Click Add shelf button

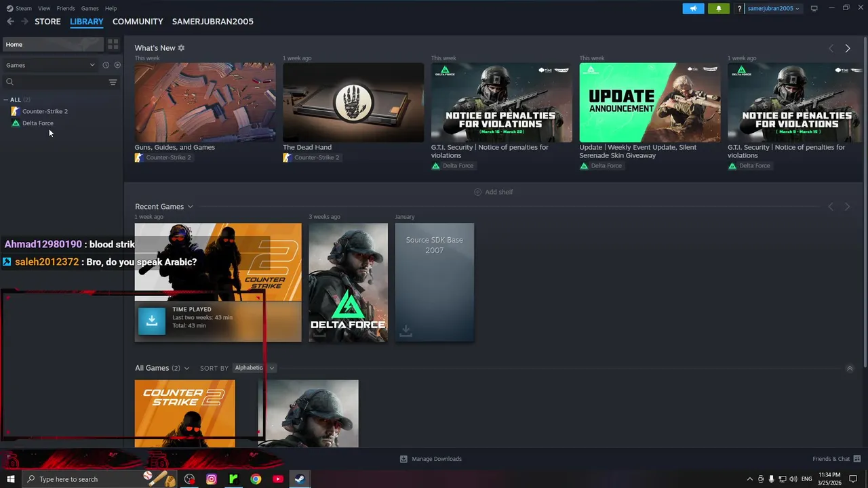click(x=493, y=192)
